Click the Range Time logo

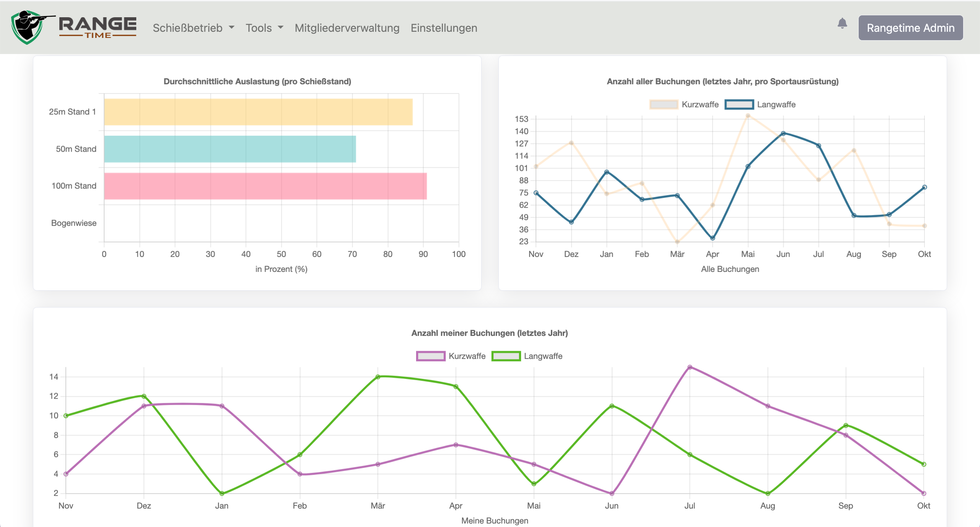[x=73, y=28]
